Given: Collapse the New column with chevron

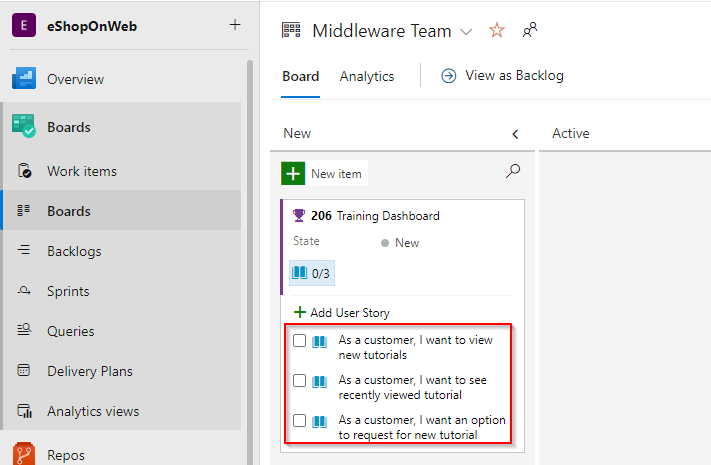Looking at the screenshot, I should [x=515, y=134].
